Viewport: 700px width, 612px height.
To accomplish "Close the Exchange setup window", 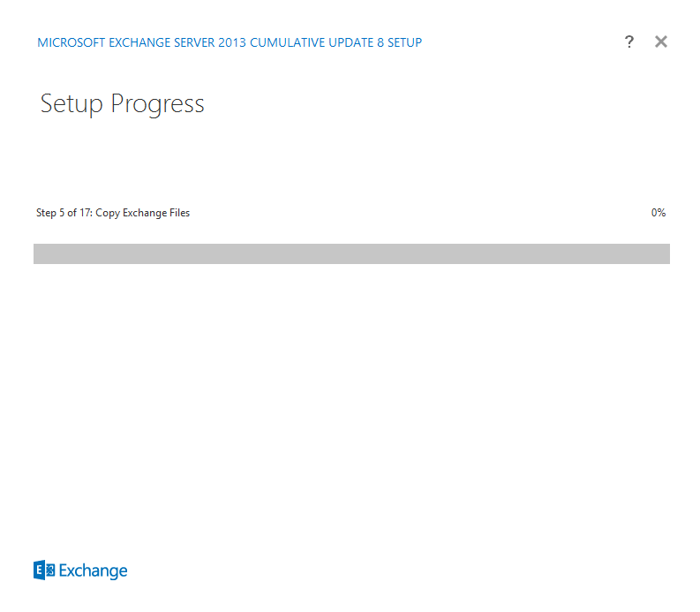I will coord(661,42).
